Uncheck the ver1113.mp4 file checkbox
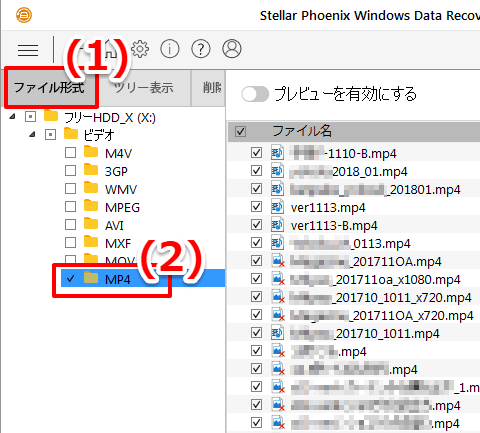Screen dimensions: 480x433 pyautogui.click(x=256, y=207)
